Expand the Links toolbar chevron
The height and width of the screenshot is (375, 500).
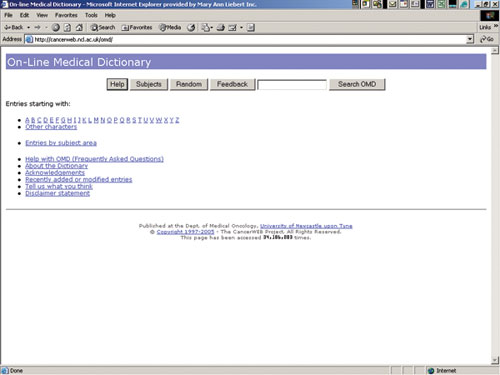496,26
